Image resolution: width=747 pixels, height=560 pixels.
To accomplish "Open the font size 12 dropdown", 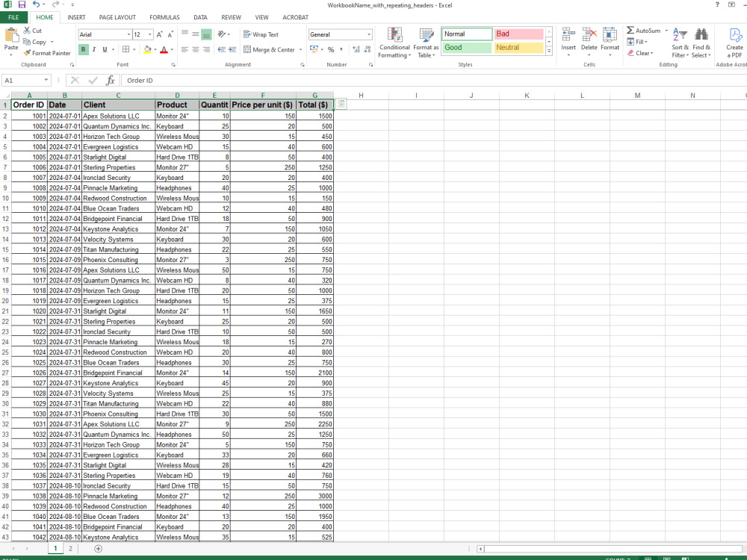I will pos(150,34).
